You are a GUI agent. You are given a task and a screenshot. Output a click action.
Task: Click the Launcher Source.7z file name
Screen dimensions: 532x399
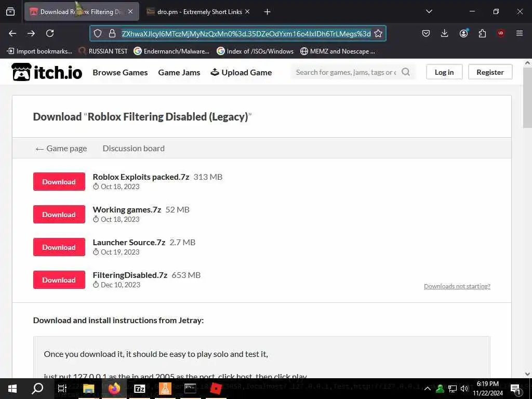(x=129, y=242)
